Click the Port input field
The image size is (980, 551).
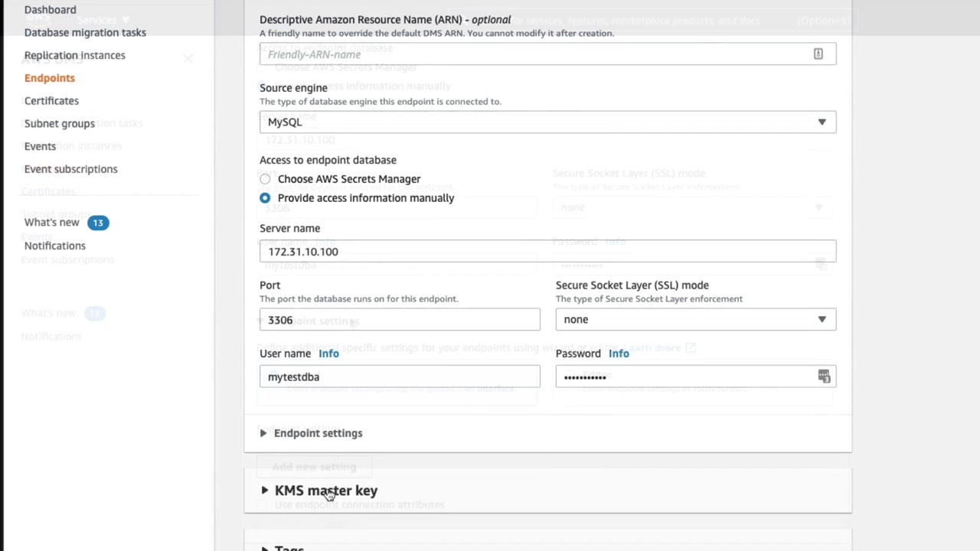coord(399,320)
